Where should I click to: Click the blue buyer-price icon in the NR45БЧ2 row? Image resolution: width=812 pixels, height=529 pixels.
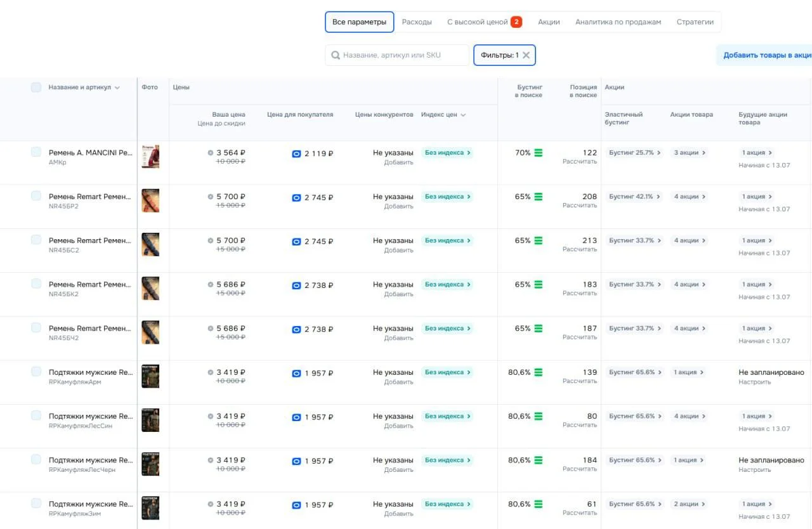(x=296, y=330)
